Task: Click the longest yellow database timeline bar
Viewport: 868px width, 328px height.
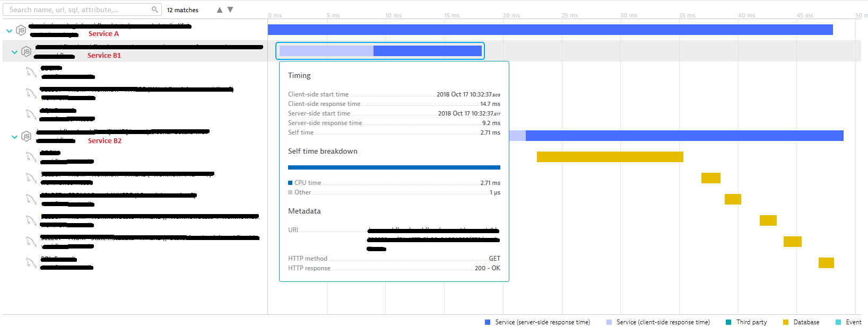Action: point(610,157)
